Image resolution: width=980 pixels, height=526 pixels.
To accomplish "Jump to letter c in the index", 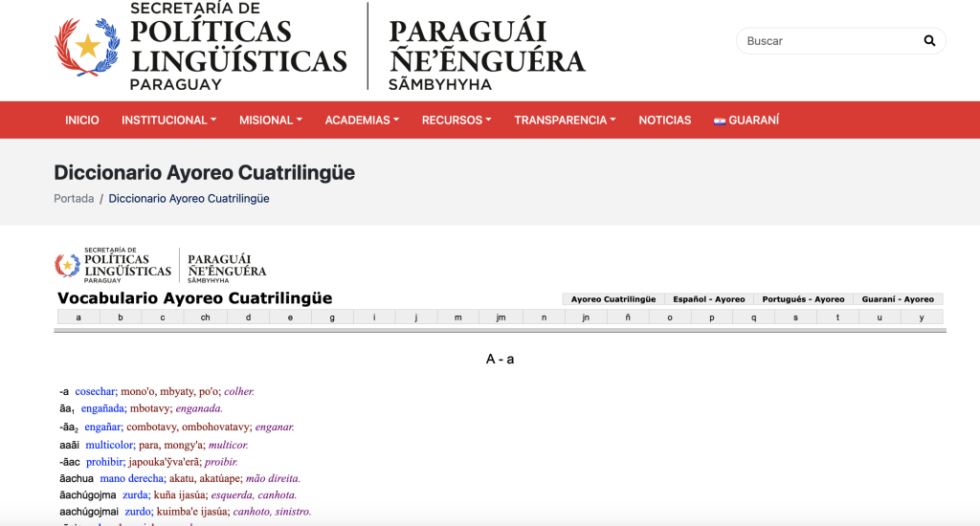I will click(x=163, y=318).
